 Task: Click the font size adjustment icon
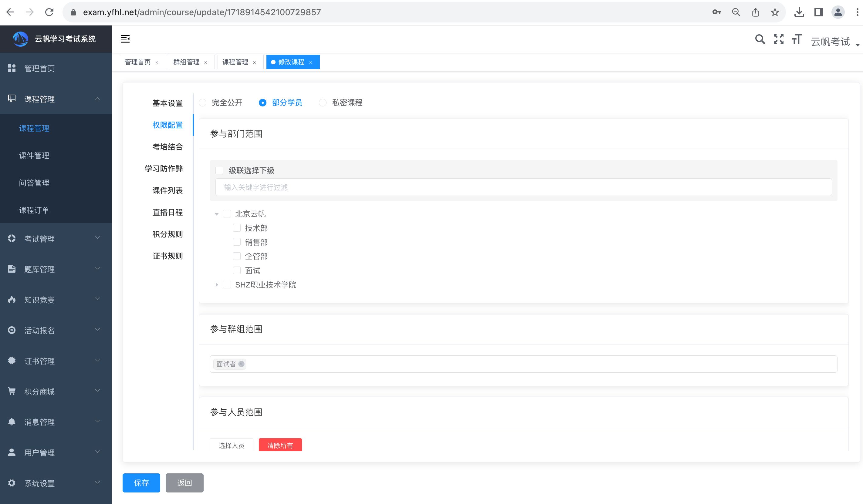tap(797, 39)
